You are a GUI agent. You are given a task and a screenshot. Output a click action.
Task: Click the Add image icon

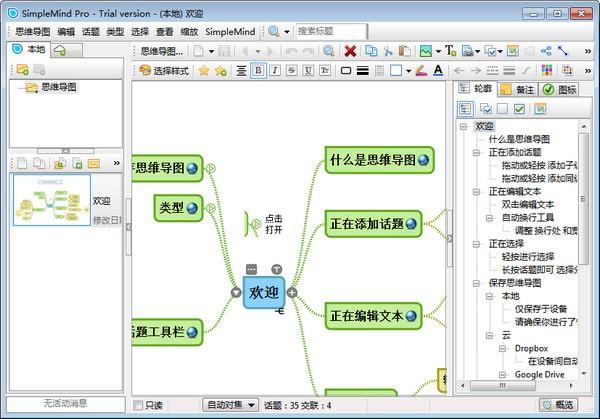pyautogui.click(x=426, y=51)
